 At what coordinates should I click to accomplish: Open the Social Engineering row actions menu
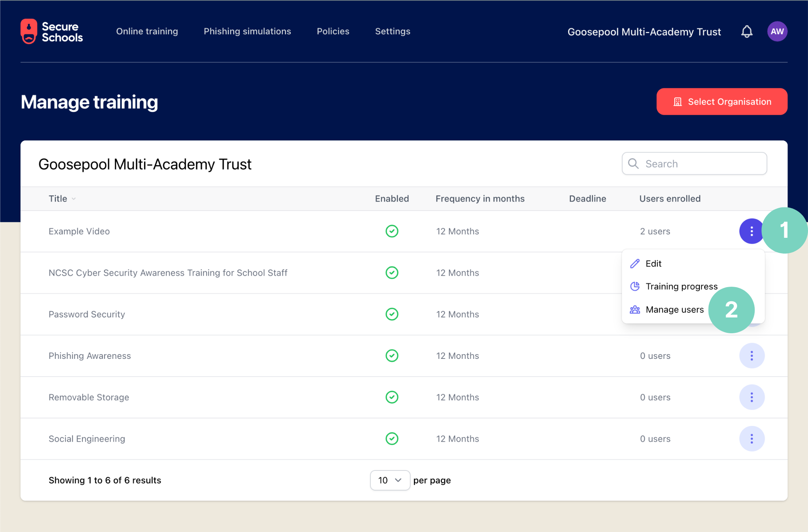point(752,439)
